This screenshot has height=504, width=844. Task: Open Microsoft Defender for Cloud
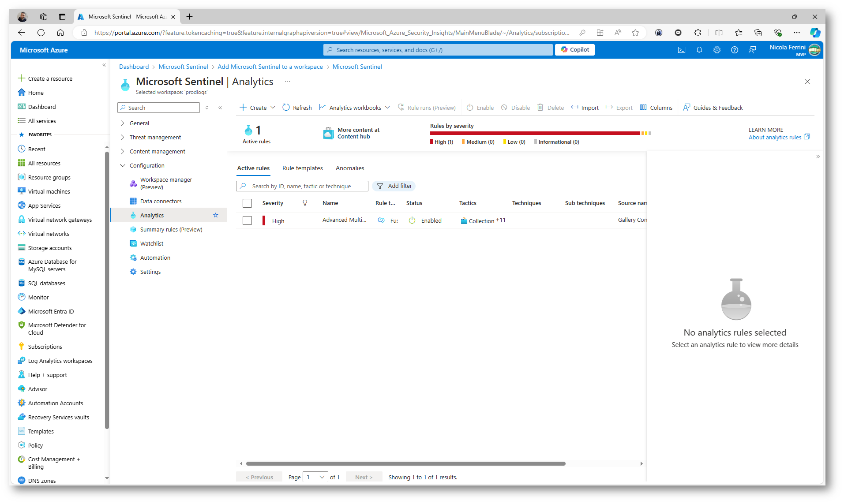57,329
